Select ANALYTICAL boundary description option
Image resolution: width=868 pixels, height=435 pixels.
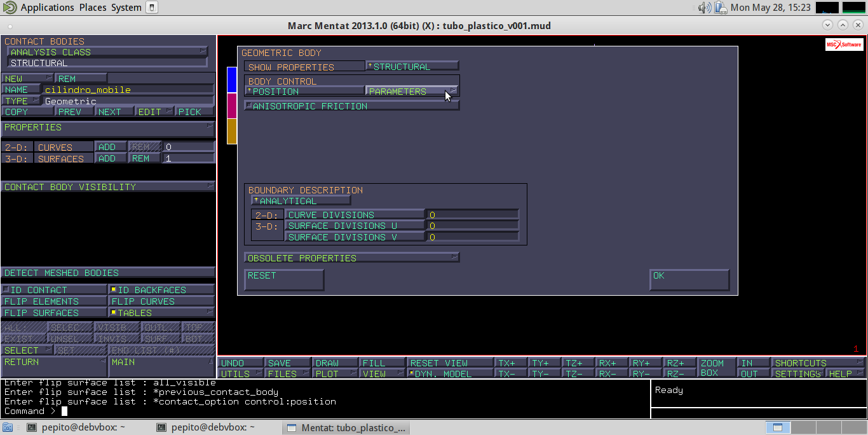(x=301, y=201)
